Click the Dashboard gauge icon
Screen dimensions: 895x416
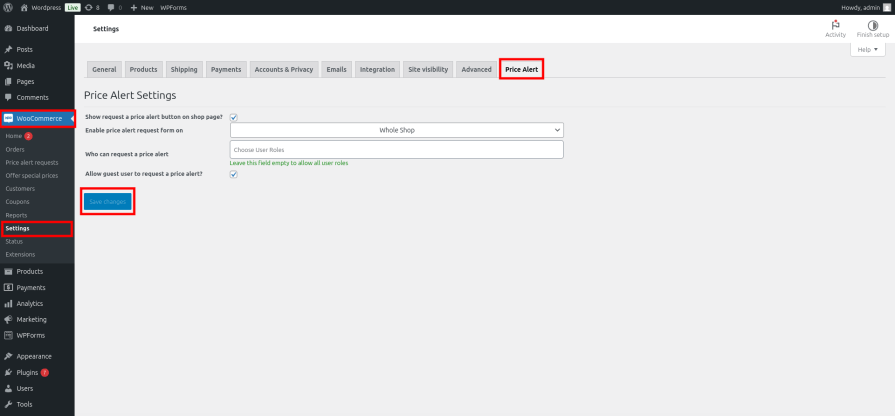(8, 29)
